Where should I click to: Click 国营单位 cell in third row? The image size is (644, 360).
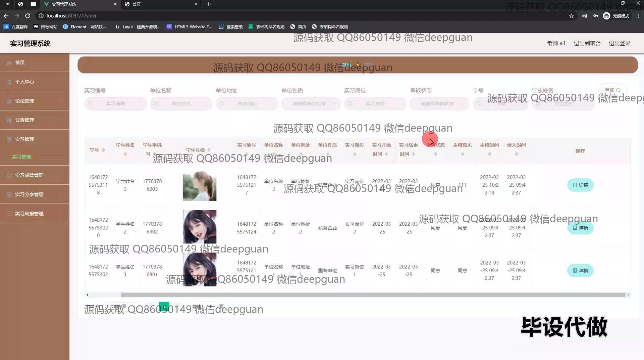point(327,270)
